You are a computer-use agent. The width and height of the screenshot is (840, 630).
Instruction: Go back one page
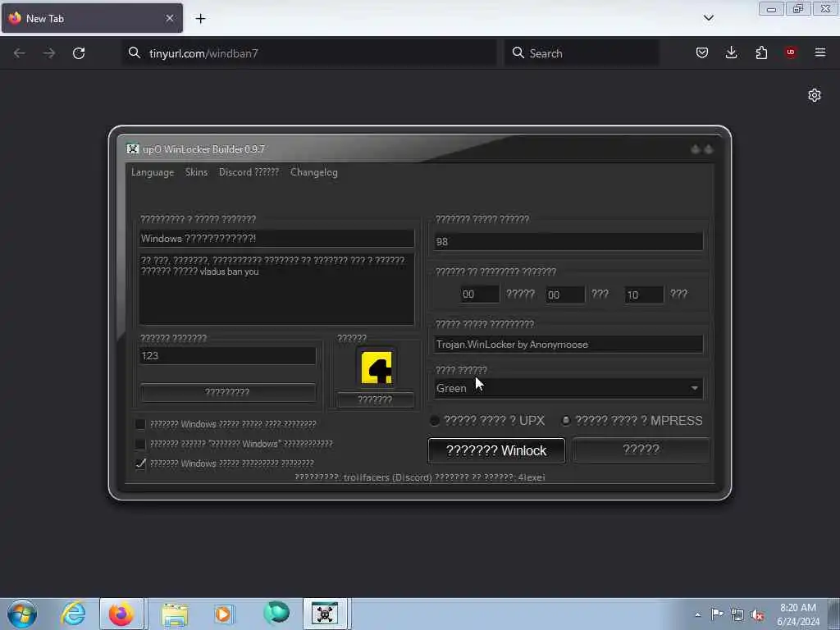pyautogui.click(x=20, y=53)
